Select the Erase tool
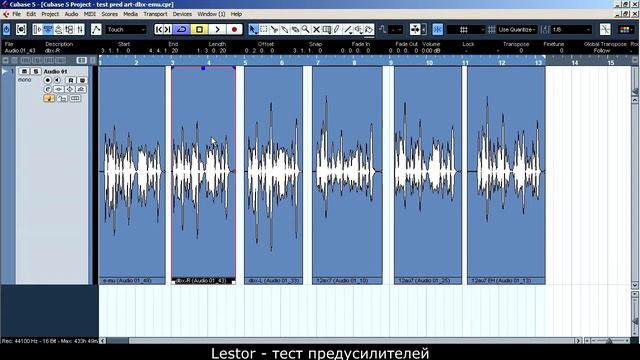The height and width of the screenshot is (360, 640). pos(295,29)
